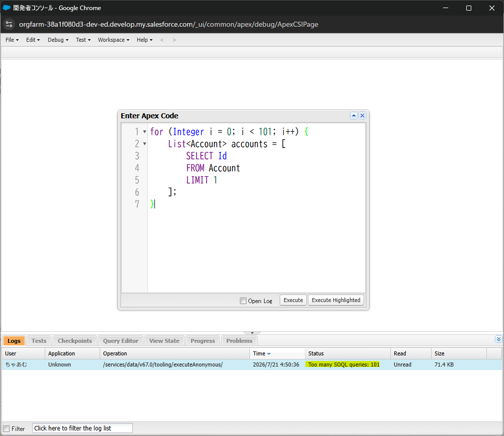Collapse the Enter Apex Code dialog
Screen dimensions: 504x436
click(354, 115)
